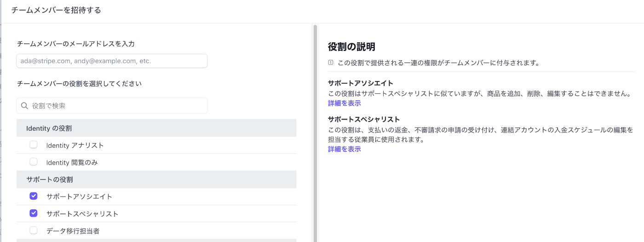Click the サポートスペシャリスト role label
This screenshot has height=242, width=644.
pos(82,214)
